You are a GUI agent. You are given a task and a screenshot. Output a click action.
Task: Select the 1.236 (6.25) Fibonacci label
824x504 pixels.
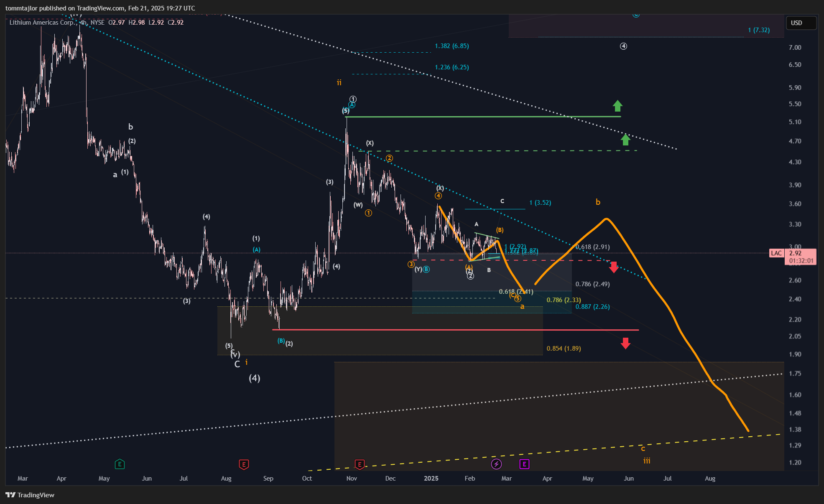(452, 67)
